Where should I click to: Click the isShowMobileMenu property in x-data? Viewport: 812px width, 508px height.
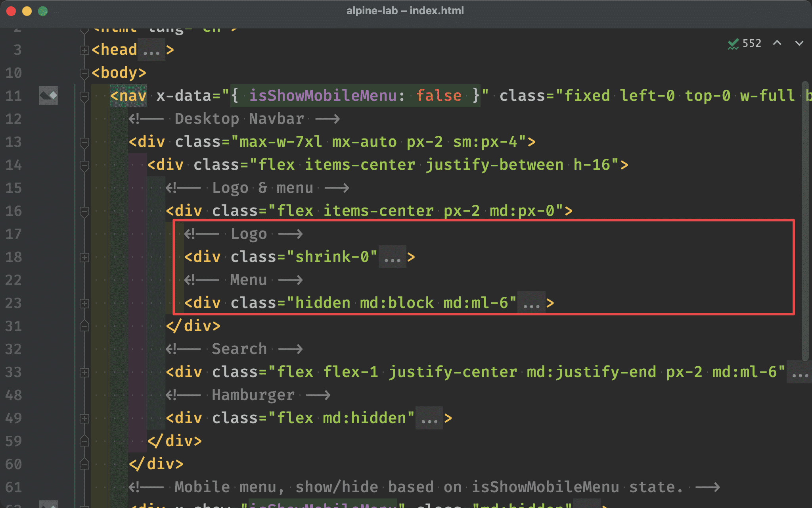point(323,96)
